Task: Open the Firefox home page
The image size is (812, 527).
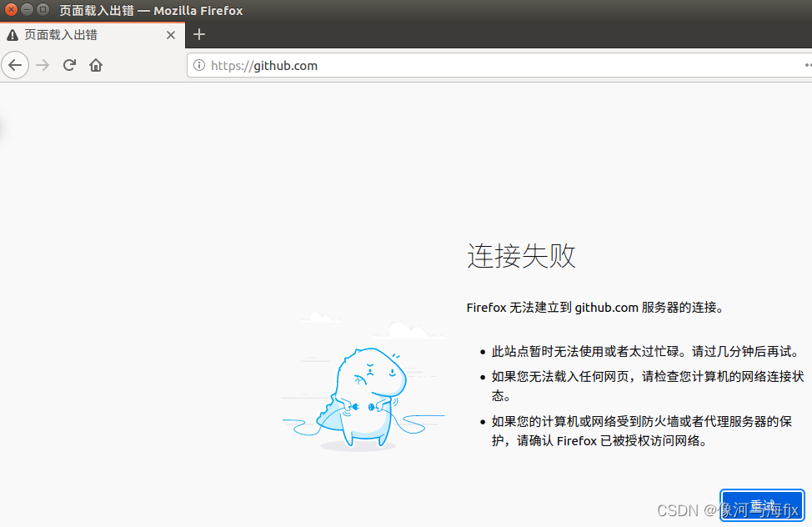Action: pyautogui.click(x=96, y=65)
